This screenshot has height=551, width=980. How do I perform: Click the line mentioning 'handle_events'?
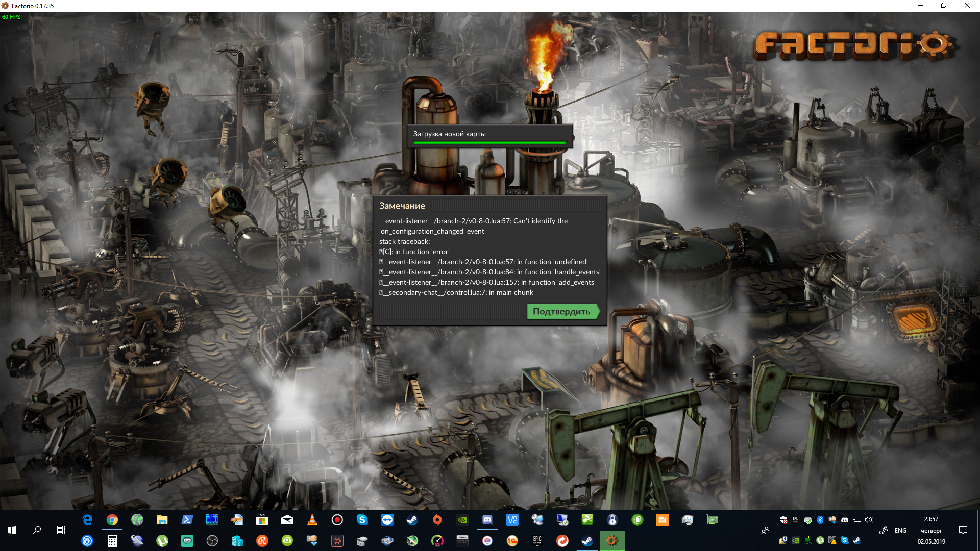tap(489, 272)
